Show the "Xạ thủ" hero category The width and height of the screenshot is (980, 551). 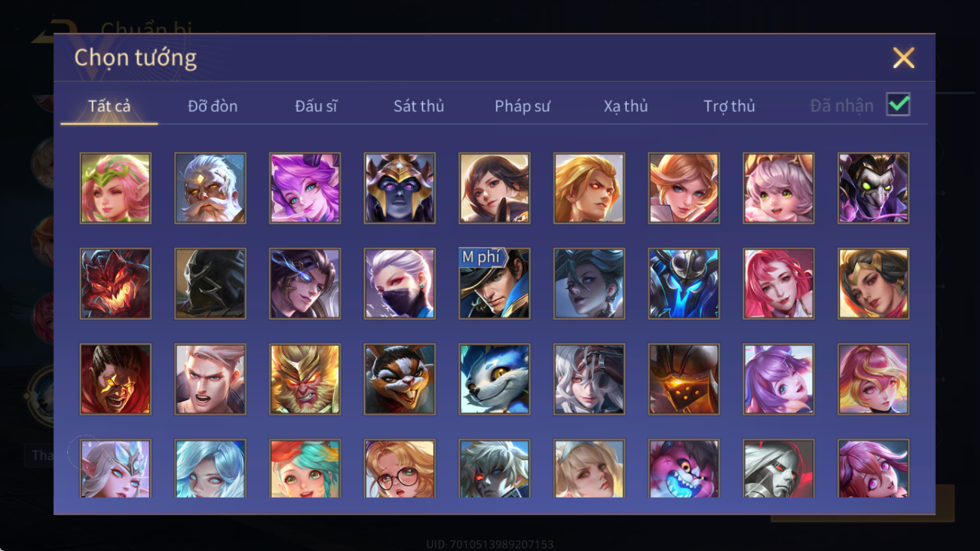tap(625, 106)
